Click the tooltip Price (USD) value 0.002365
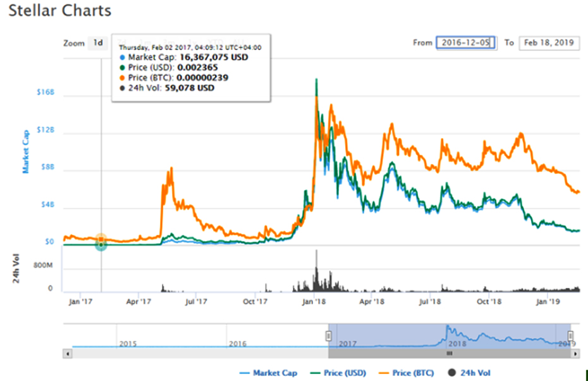588x381 pixels. point(197,68)
